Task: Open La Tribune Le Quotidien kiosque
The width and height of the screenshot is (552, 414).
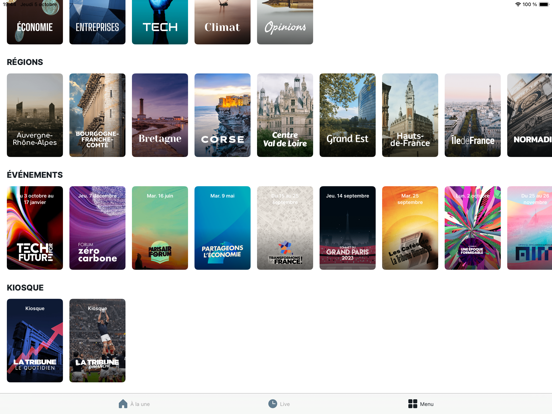Action: point(35,340)
